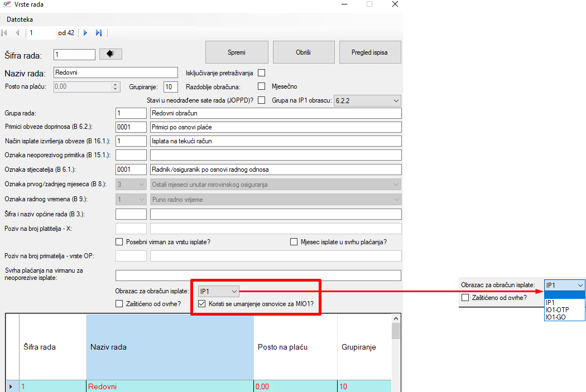Jump to the last record in navigator
The height and width of the screenshot is (392, 586).
[99, 33]
